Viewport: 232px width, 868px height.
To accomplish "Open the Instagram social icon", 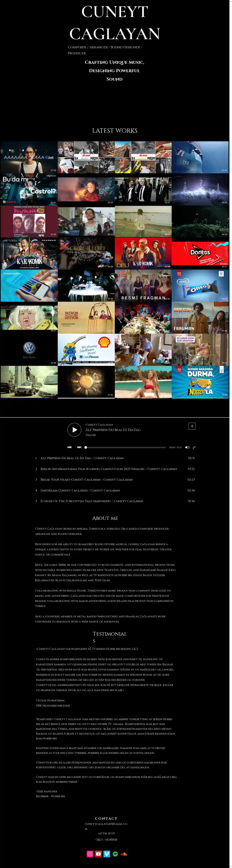I will [90, 854].
